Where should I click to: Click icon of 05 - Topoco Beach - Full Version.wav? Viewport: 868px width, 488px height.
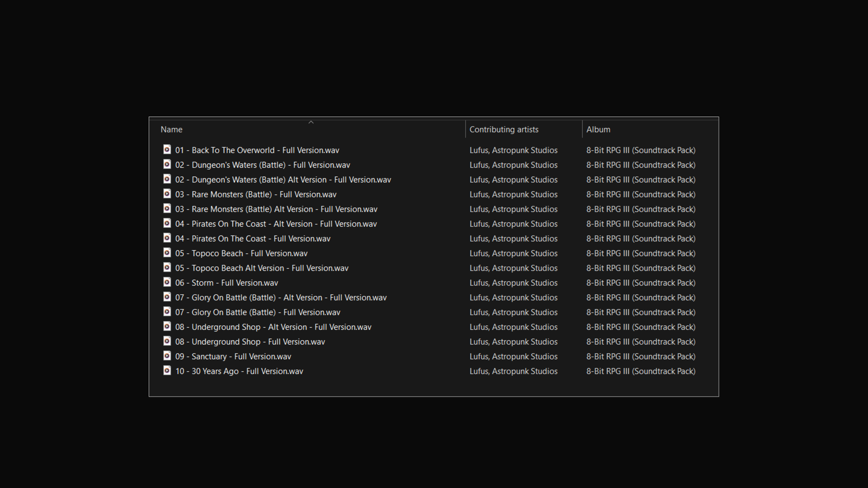point(167,253)
